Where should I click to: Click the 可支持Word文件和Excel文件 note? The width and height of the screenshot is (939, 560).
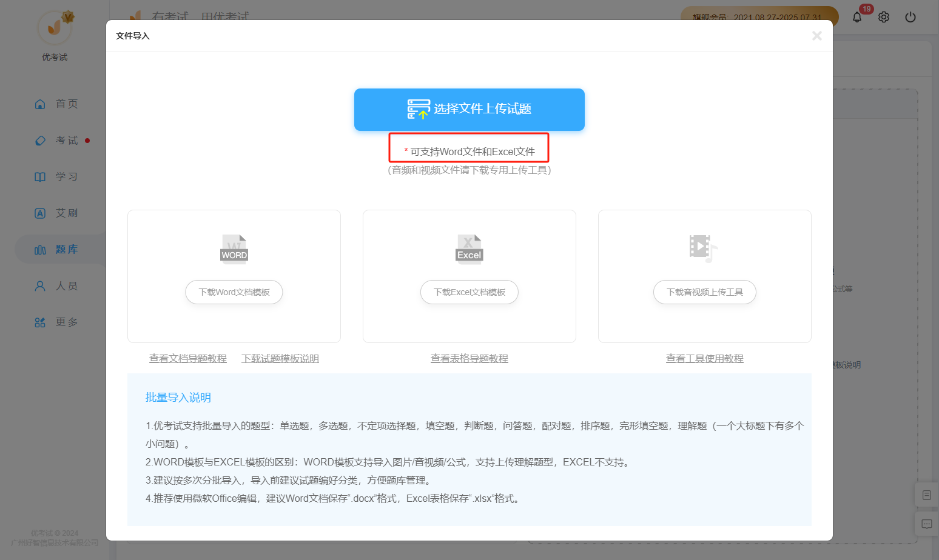(x=469, y=152)
